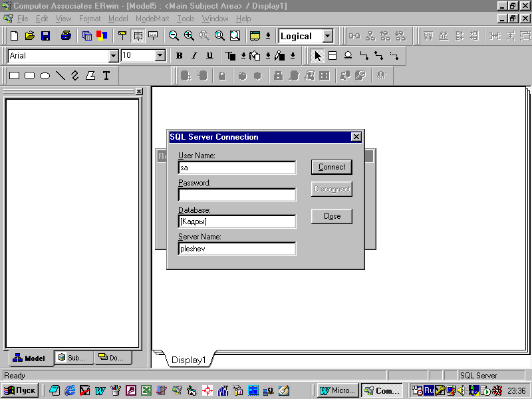Expand the stored display arrow dropdown

[x=268, y=36]
